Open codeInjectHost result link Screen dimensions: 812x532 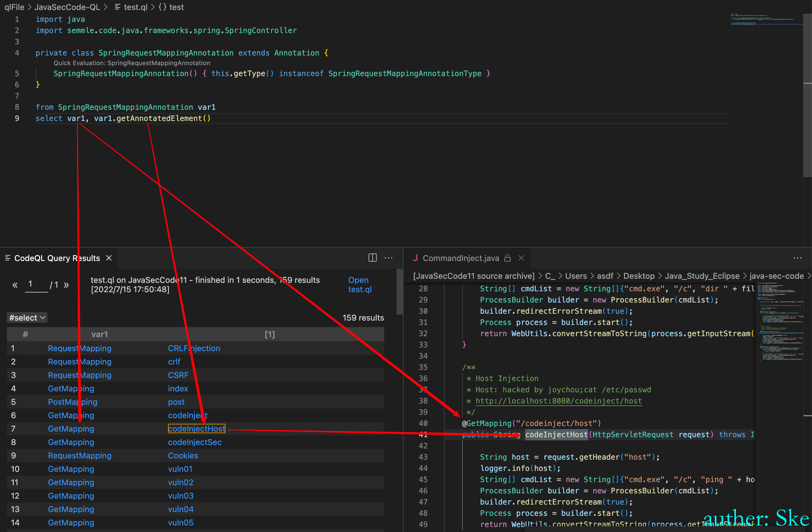click(196, 428)
